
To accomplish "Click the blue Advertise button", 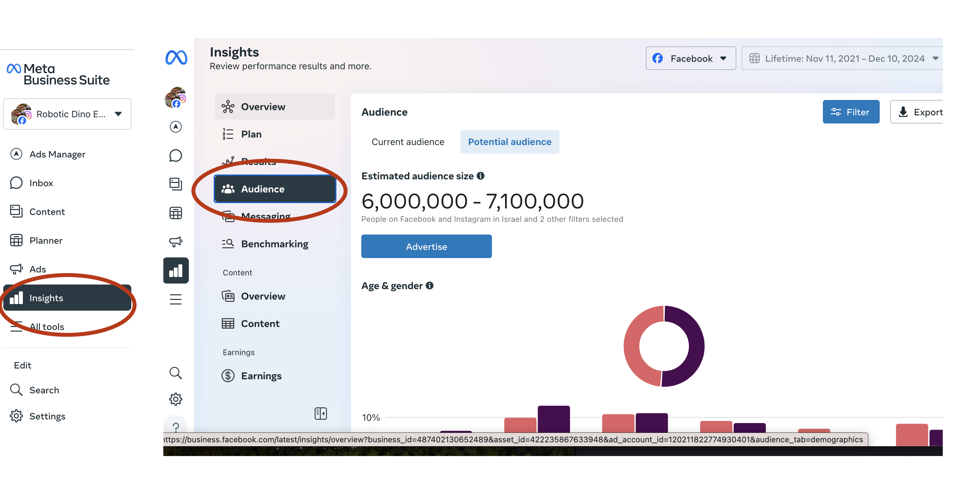I will tap(426, 247).
